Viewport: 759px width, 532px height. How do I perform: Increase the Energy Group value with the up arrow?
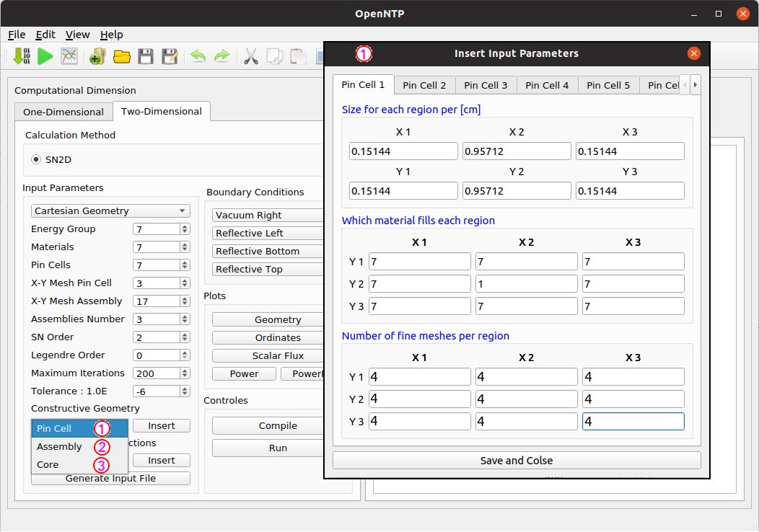pyautogui.click(x=185, y=226)
